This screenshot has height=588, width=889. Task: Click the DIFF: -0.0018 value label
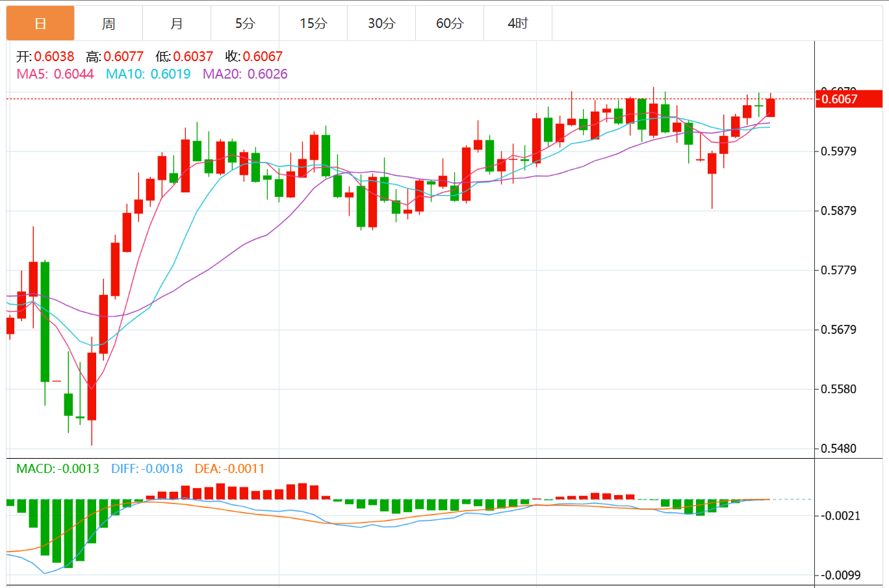[147, 468]
